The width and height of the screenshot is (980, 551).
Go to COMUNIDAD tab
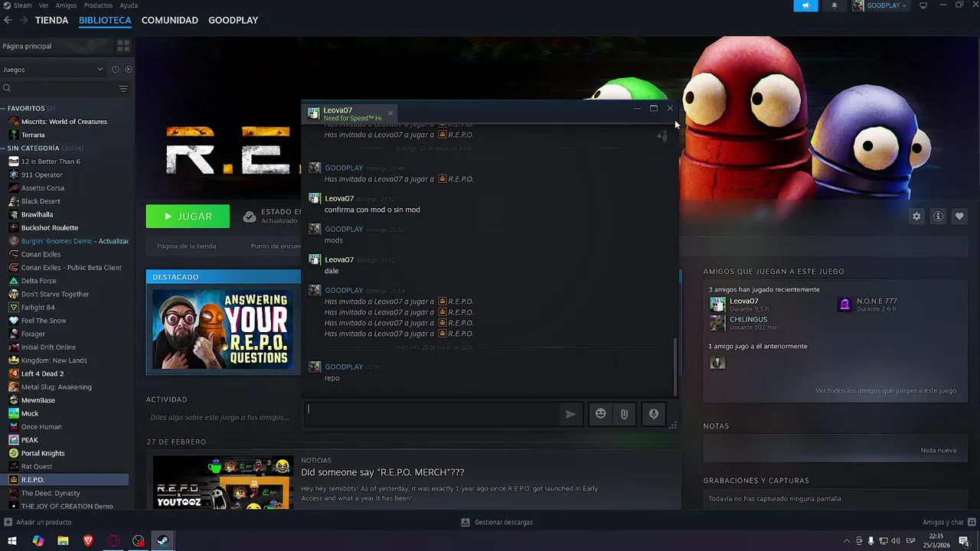tap(170, 20)
